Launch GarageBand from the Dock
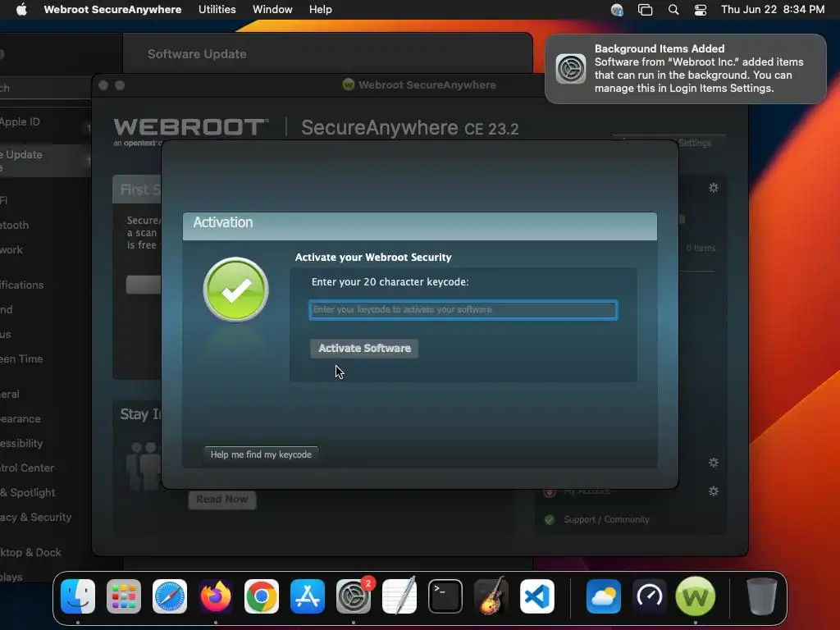Viewport: 840px width, 630px height. point(491,596)
